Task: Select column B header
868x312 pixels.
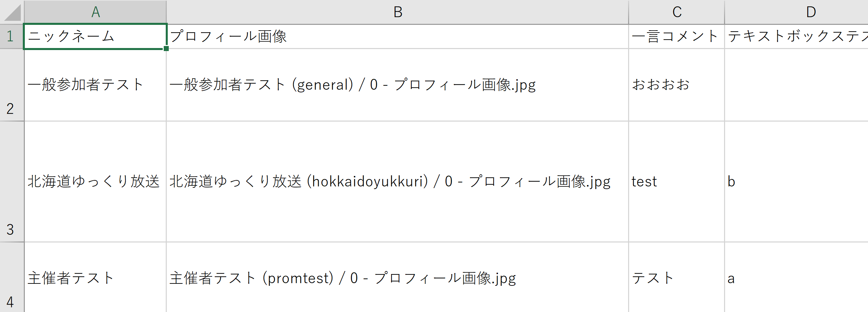Action: (x=398, y=12)
